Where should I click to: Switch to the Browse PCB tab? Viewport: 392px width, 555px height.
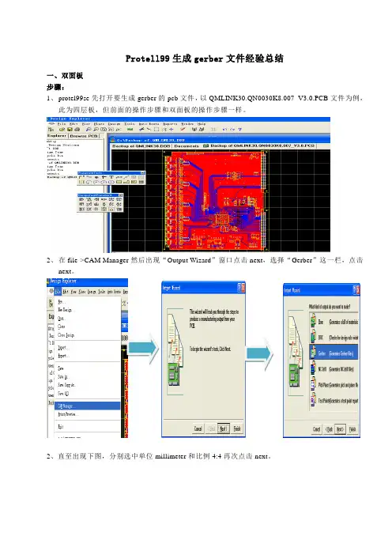click(84, 136)
